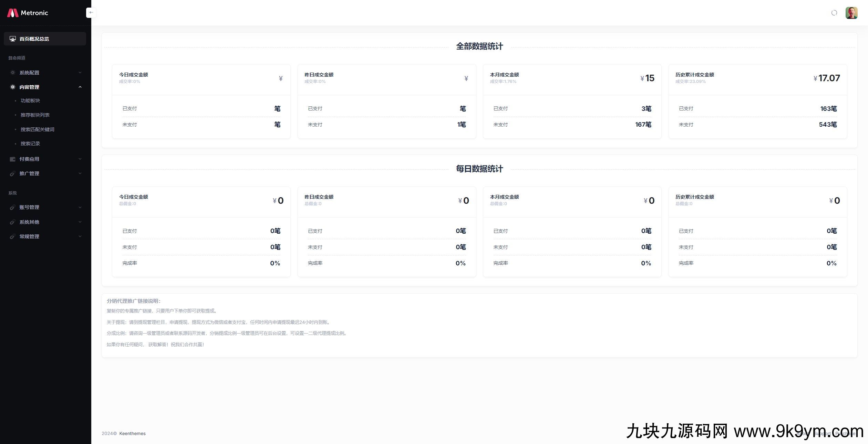Expand the 系统配置 menu chevron

80,73
